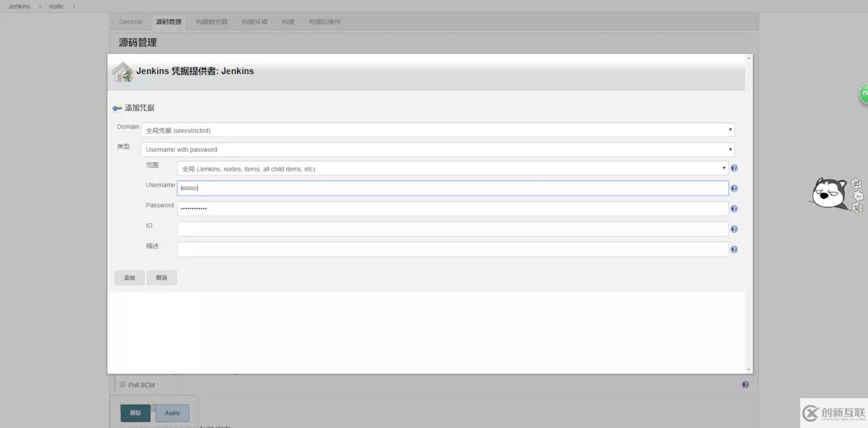Viewport: 868px width, 428px height.
Task: Open help icon for Password field
Action: (734, 209)
